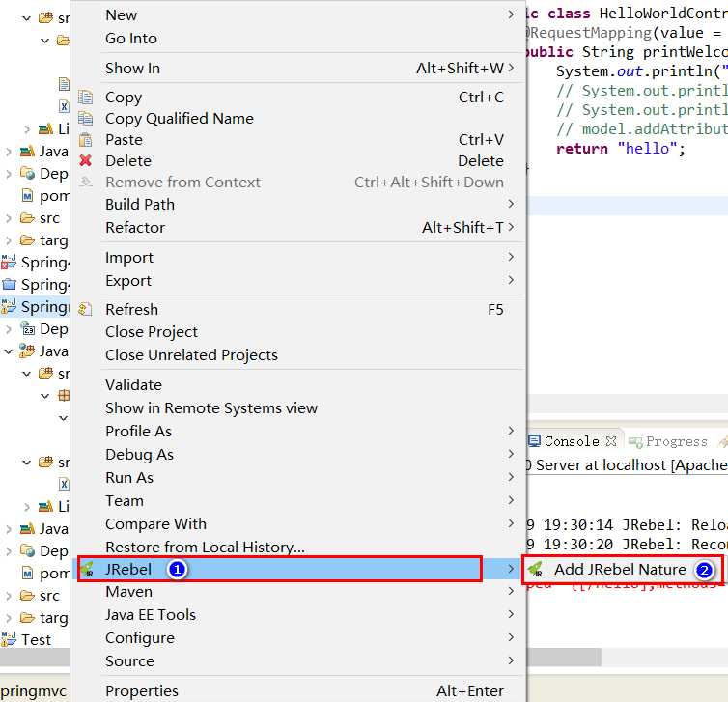The height and width of the screenshot is (702, 728).
Task: Click the lower src folder icon
Action: 27,595
